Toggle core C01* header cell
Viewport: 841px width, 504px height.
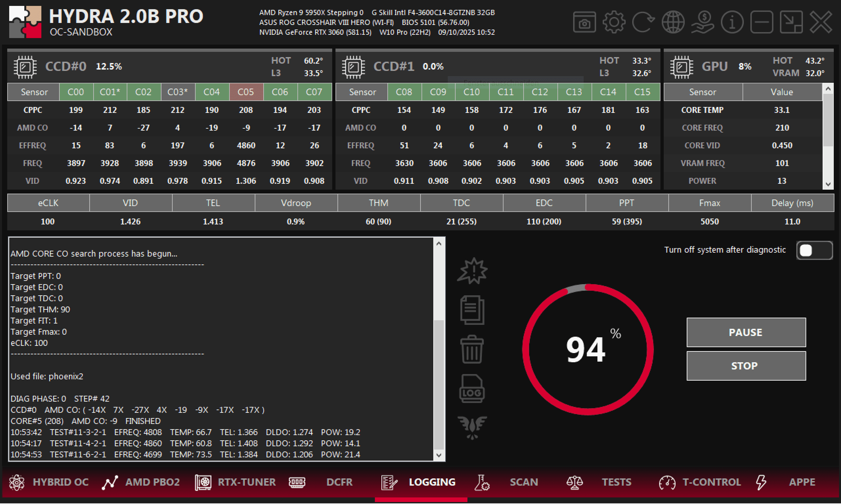click(x=110, y=92)
